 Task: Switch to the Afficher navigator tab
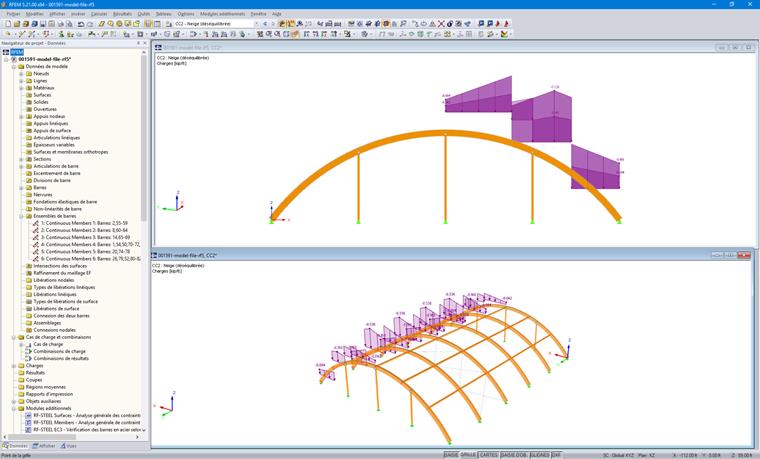(44, 446)
